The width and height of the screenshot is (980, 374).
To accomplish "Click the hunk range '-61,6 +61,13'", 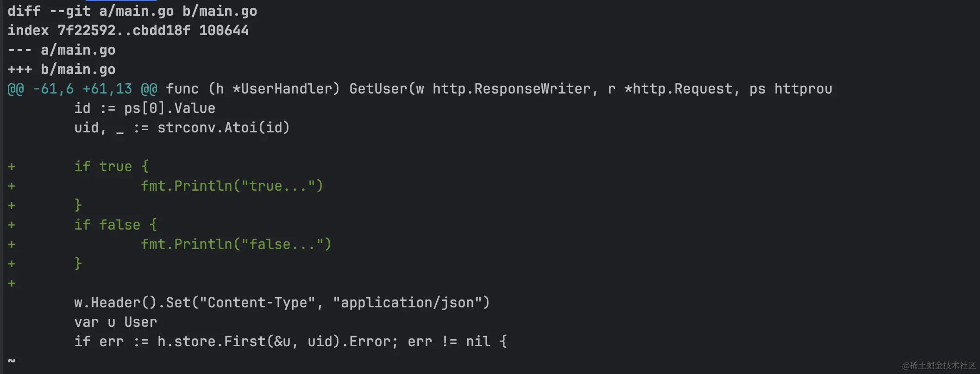I will 82,89.
